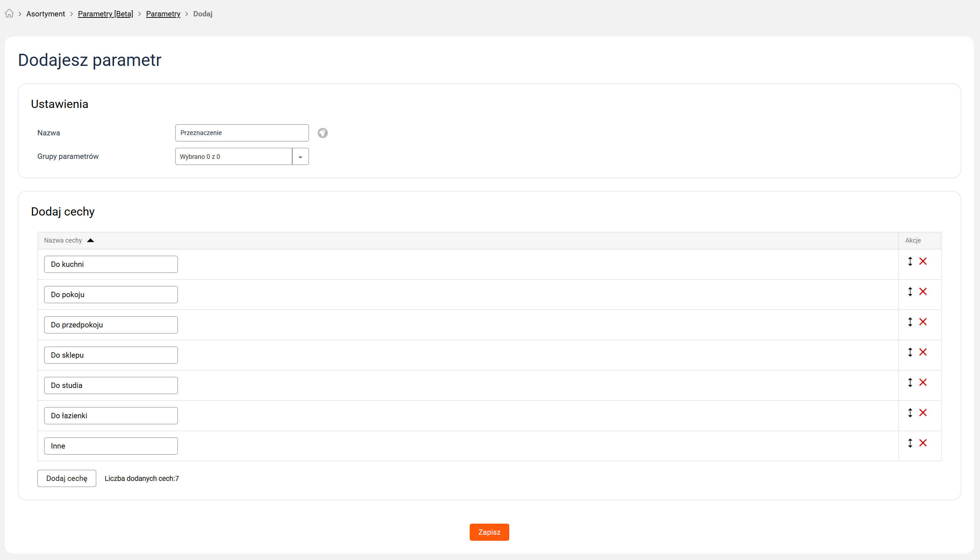
Task: Click the home breadcrumb icon
Action: [9, 14]
